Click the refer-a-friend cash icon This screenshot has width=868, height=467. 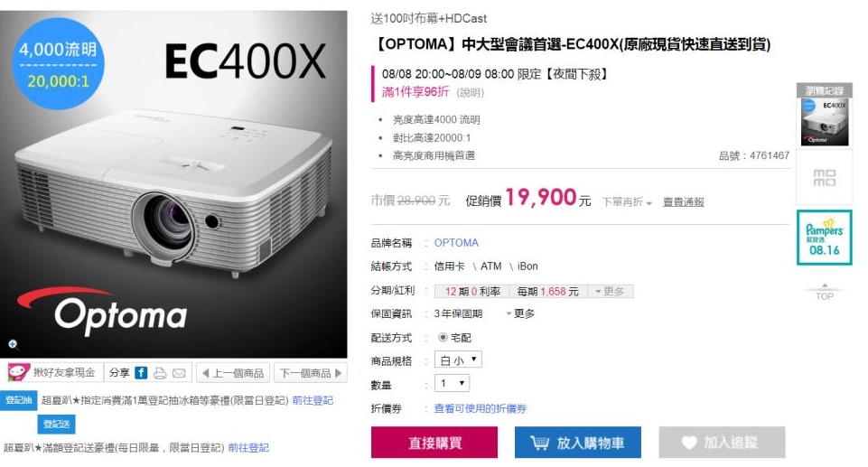pos(18,372)
